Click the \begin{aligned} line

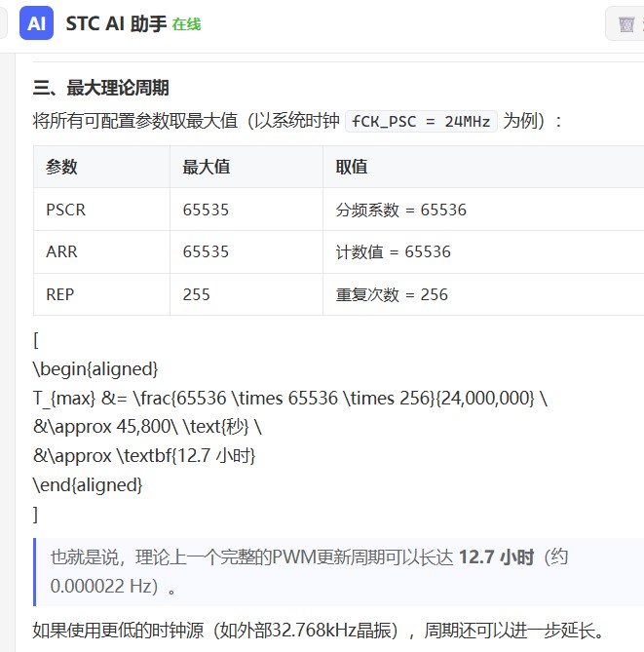click(x=95, y=369)
